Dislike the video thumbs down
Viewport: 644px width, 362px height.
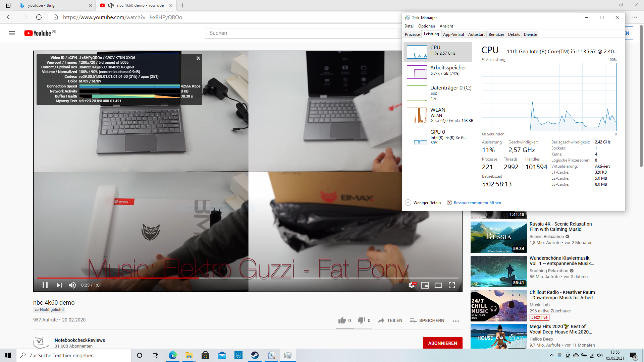[x=361, y=320]
